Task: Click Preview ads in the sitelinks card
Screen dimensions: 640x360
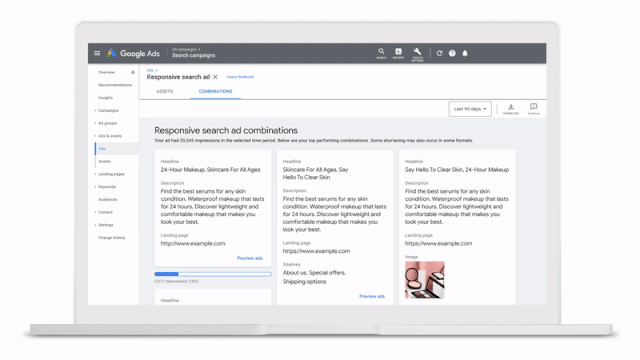Action: tap(372, 296)
